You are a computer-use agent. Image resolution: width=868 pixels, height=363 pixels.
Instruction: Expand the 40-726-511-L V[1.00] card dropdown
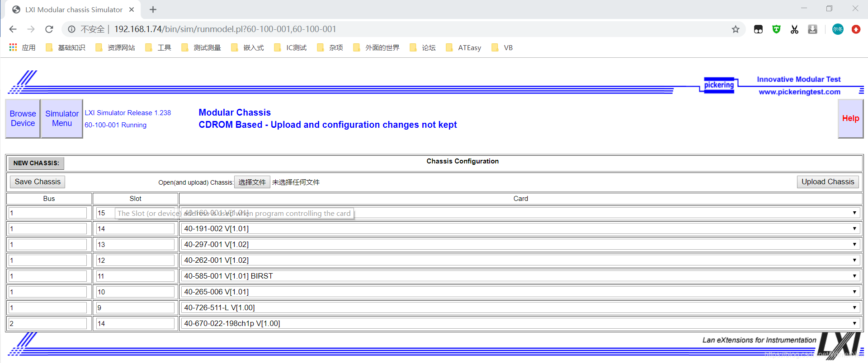tap(520, 307)
